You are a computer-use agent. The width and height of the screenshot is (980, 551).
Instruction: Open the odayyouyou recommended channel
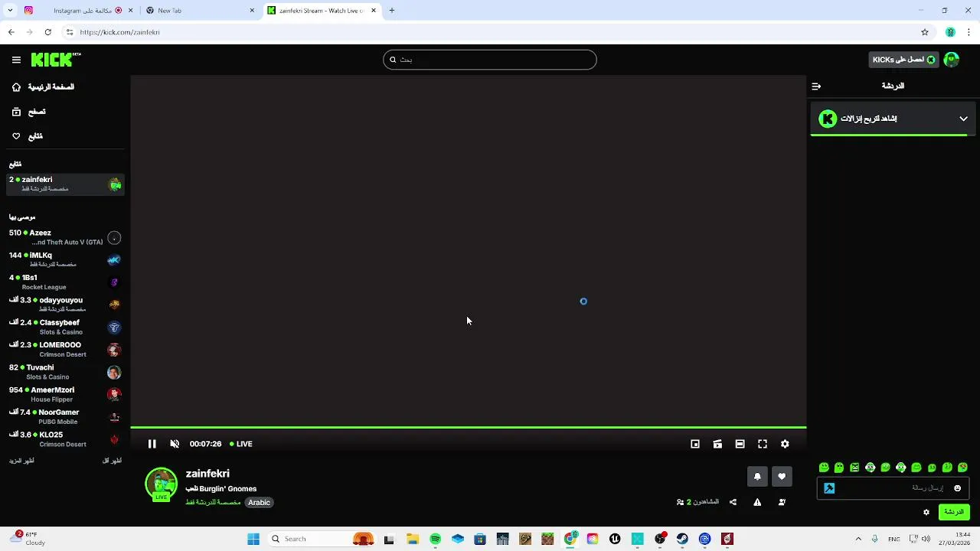point(65,305)
